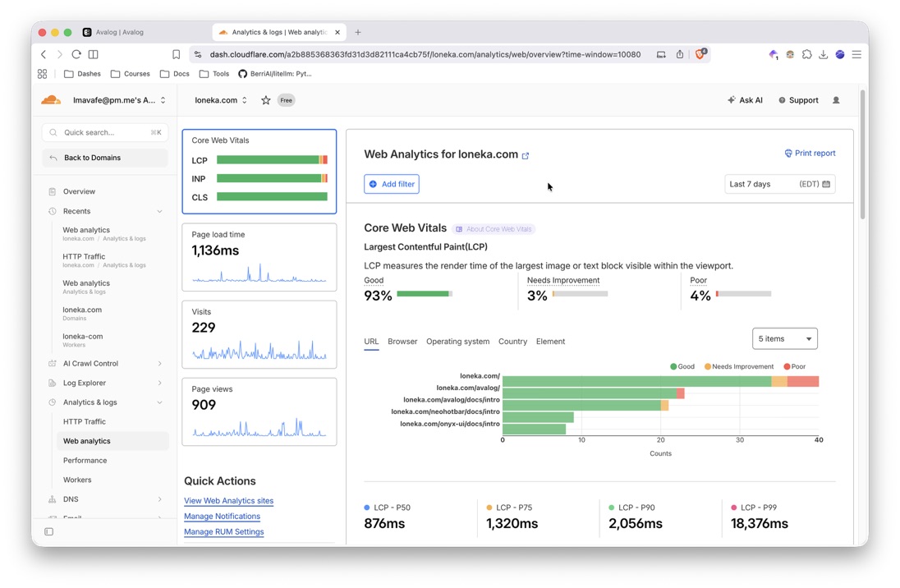Expand Log Explorer section

click(159, 383)
